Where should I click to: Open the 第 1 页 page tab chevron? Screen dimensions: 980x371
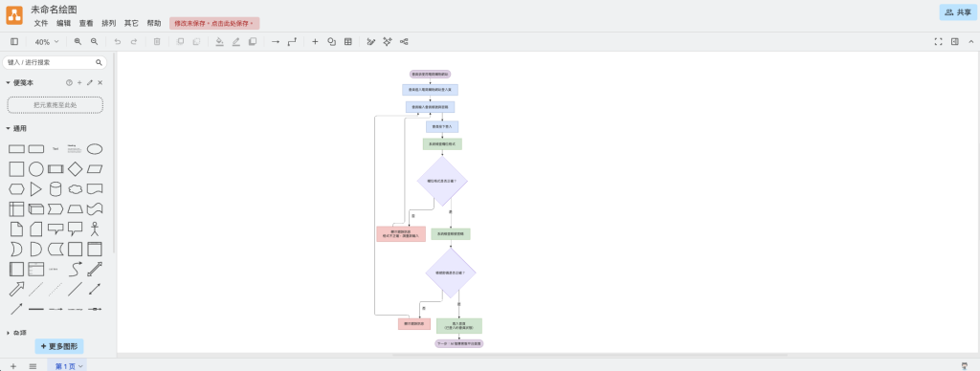tap(80, 366)
